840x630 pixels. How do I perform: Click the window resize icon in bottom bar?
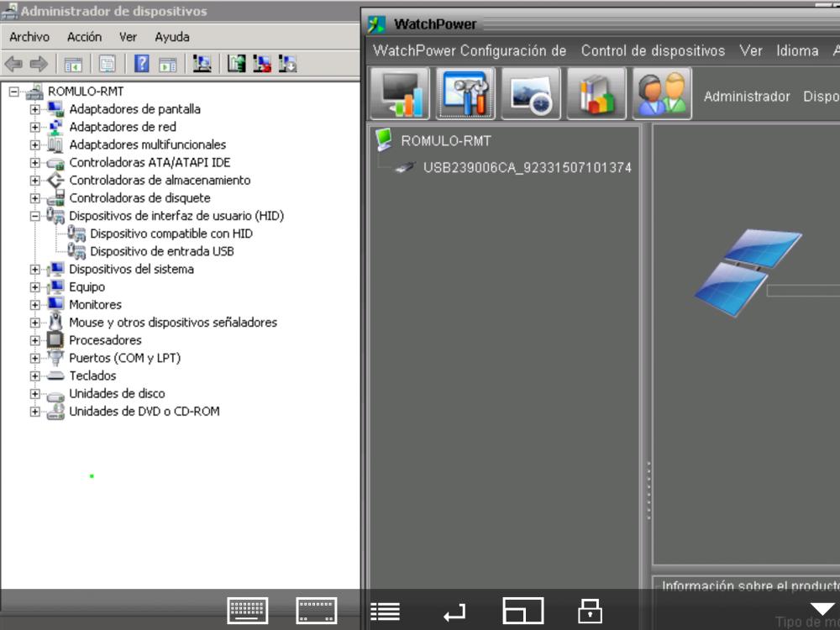click(x=522, y=611)
